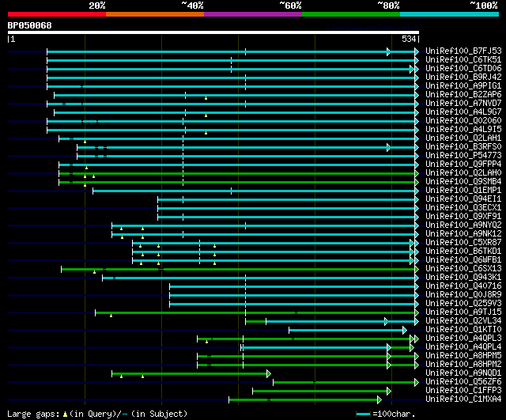Click hit name UniRef100_Q2LAH0
Viewport: 506px width, 420px height.
pos(463,173)
